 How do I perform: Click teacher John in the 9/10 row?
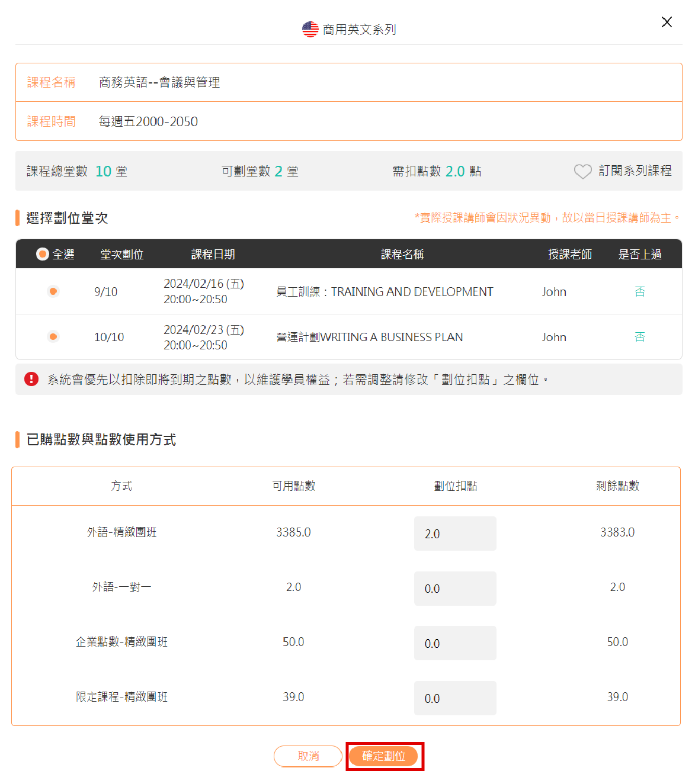554,291
